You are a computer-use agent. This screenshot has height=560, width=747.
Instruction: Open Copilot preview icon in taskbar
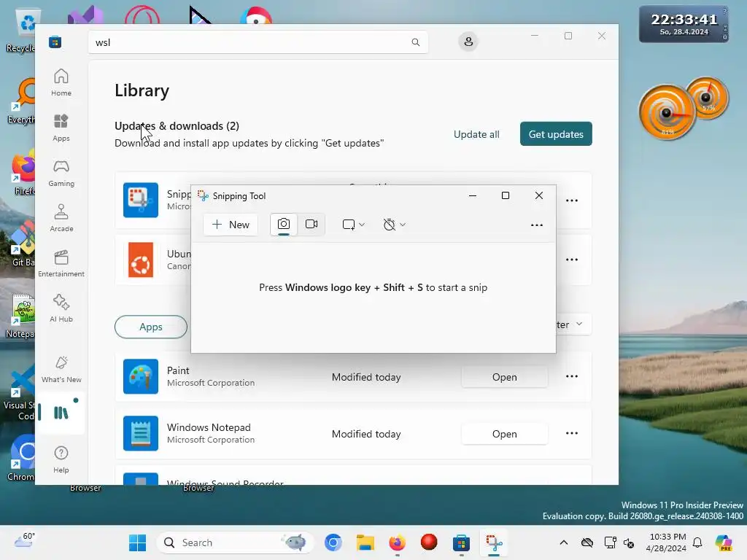tap(724, 542)
